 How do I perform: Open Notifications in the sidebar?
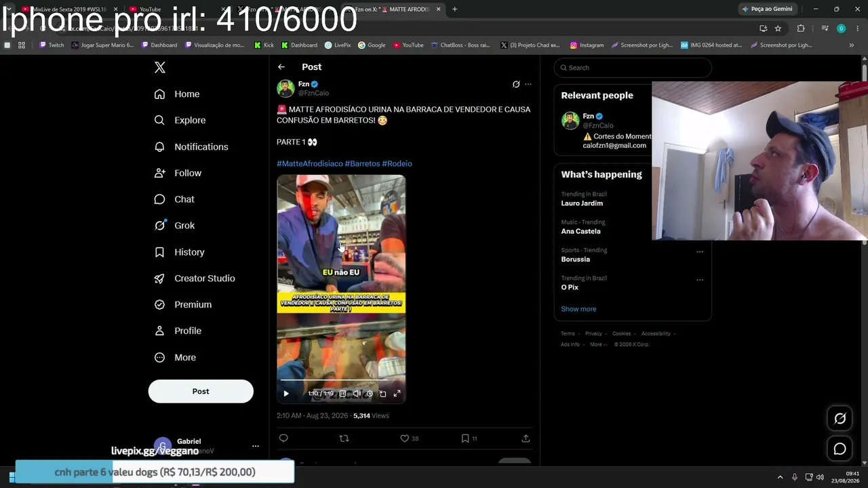191,146
